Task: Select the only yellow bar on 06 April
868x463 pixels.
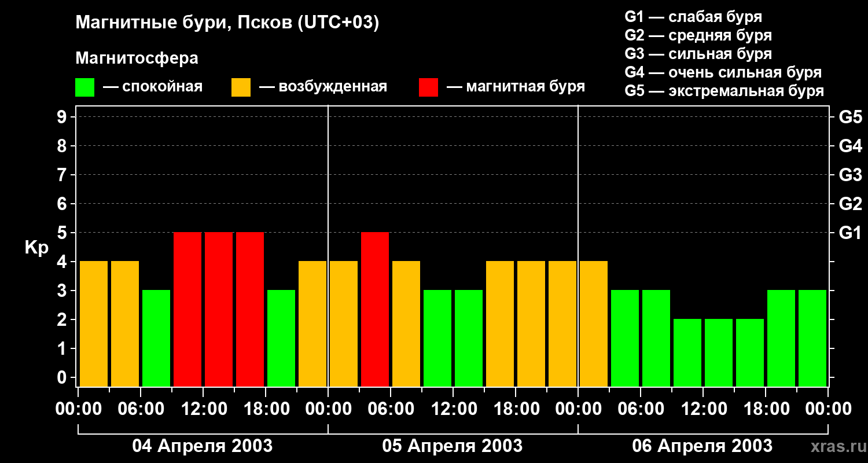Action: point(594,324)
